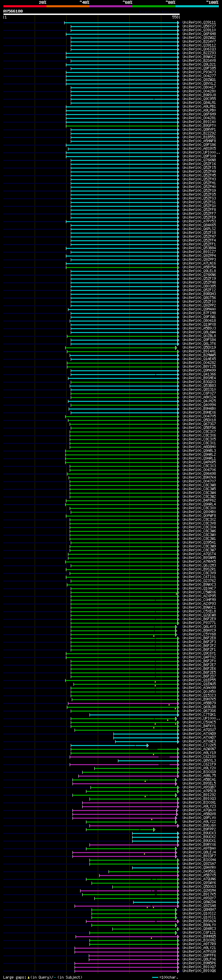This screenshot has height=980, width=222.
Task: Open hit UniRef100_Q39110
Action: [199, 30]
